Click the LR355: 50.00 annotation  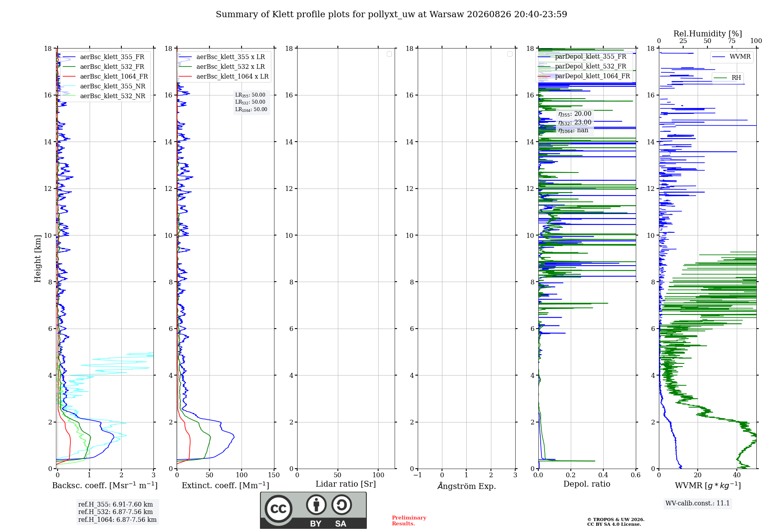pyautogui.click(x=250, y=95)
